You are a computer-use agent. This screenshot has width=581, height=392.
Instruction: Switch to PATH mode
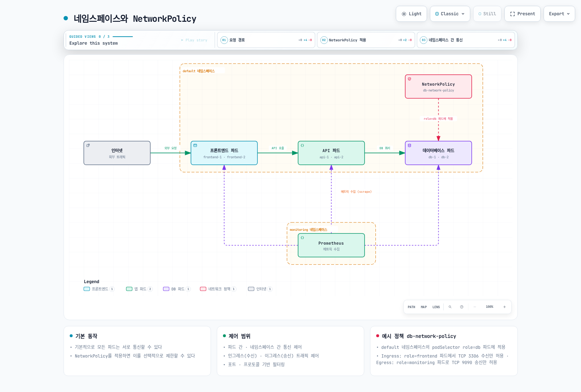tap(411, 307)
